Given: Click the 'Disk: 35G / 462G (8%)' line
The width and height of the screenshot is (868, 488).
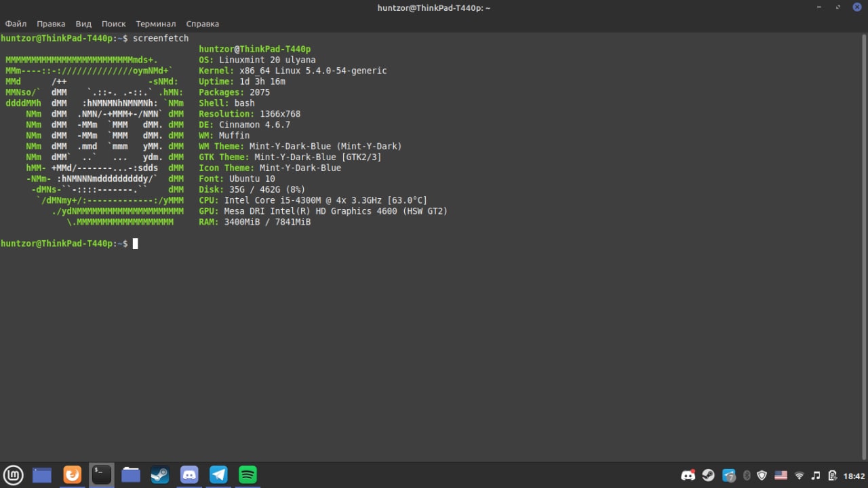Looking at the screenshot, I should click(252, 190).
